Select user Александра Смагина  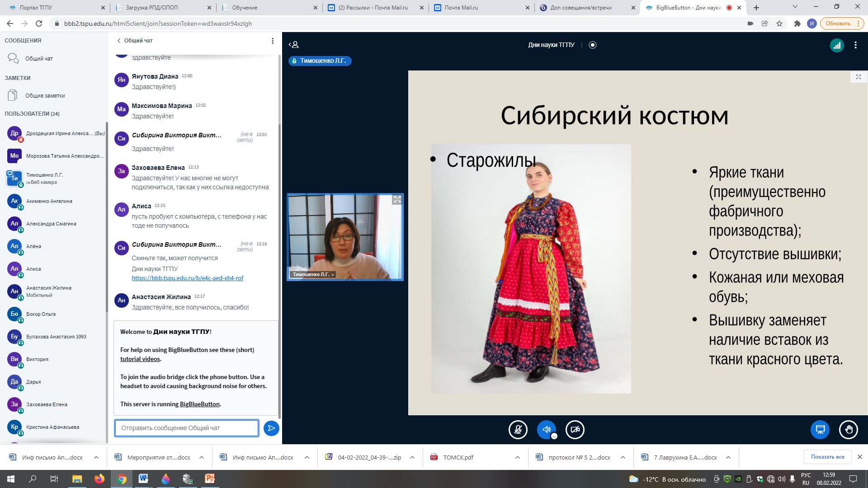pos(56,224)
